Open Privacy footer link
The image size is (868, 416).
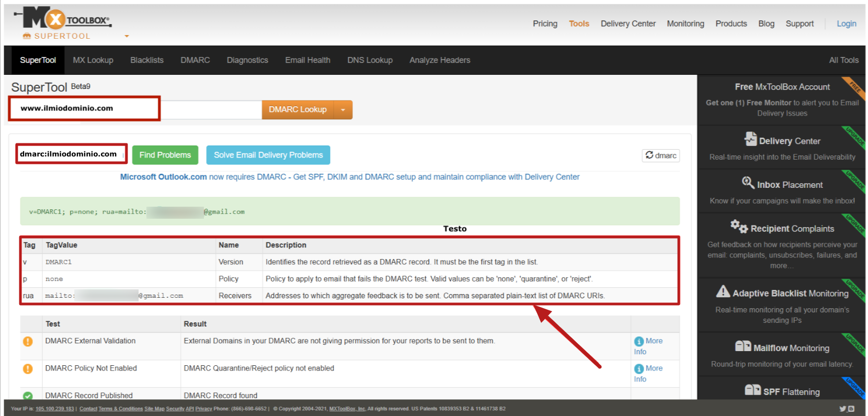(203, 409)
